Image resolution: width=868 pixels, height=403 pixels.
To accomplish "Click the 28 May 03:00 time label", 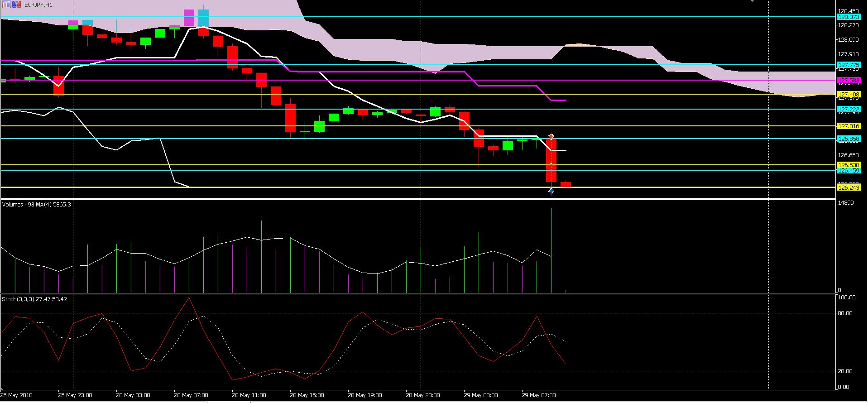I will click(x=133, y=395).
